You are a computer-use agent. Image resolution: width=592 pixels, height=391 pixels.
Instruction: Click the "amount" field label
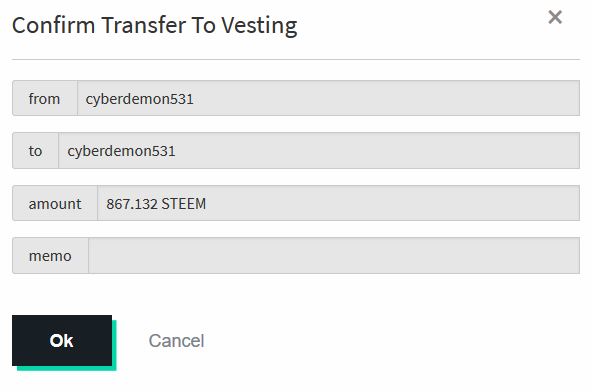click(55, 204)
